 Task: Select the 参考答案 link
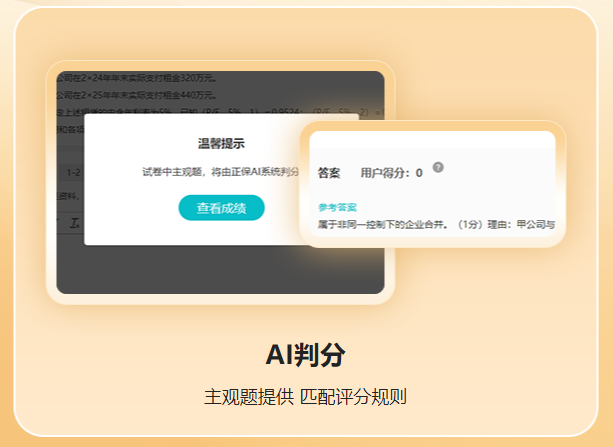coord(337,207)
